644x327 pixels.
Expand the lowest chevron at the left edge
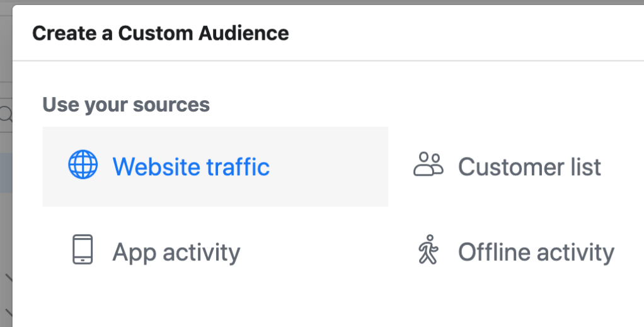pyautogui.click(x=8, y=312)
